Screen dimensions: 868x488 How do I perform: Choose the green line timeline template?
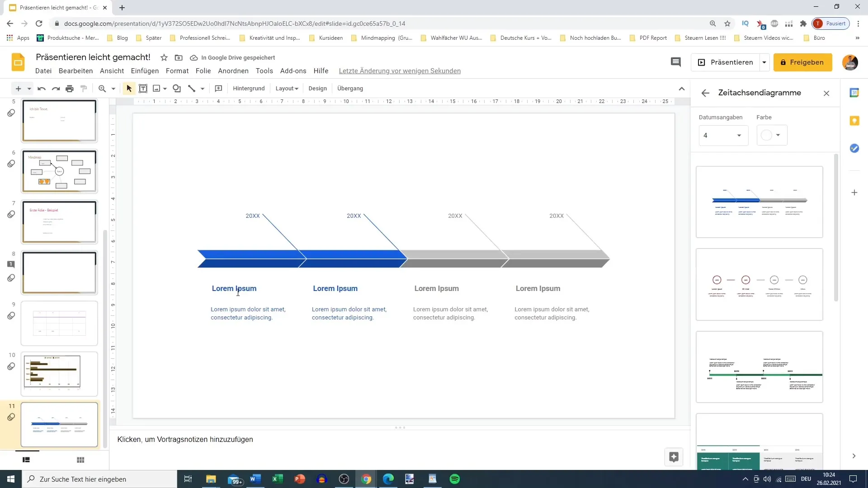pyautogui.click(x=759, y=366)
